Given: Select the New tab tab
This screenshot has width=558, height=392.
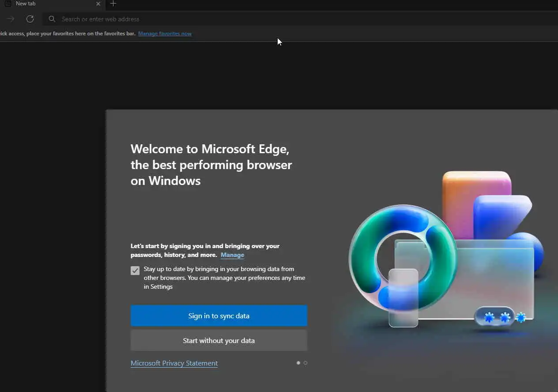Looking at the screenshot, I should [52, 4].
